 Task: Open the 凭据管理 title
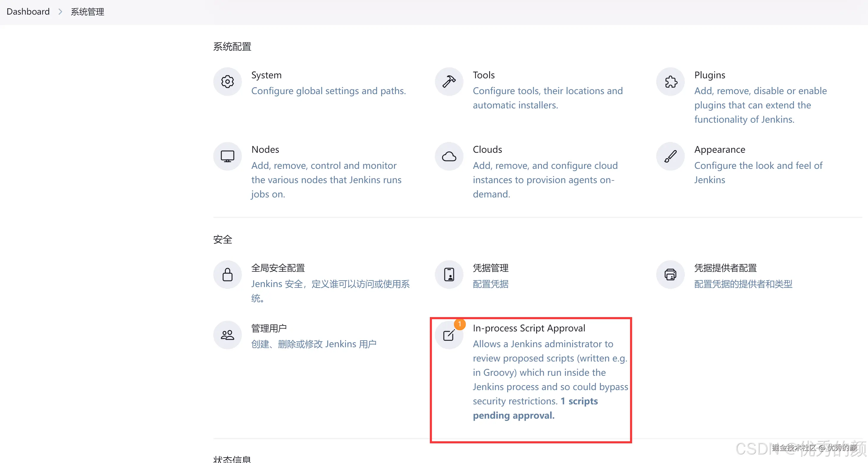(491, 268)
